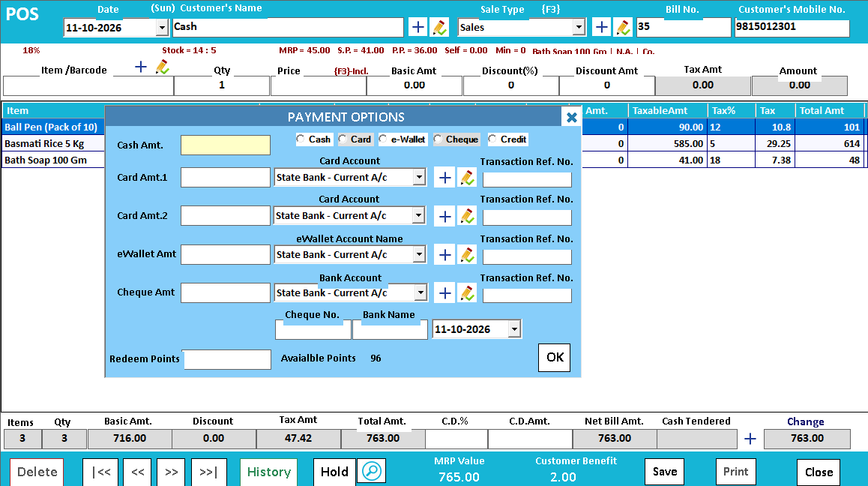Click the Card Amt.2 input field
868x486 pixels.
(x=226, y=216)
